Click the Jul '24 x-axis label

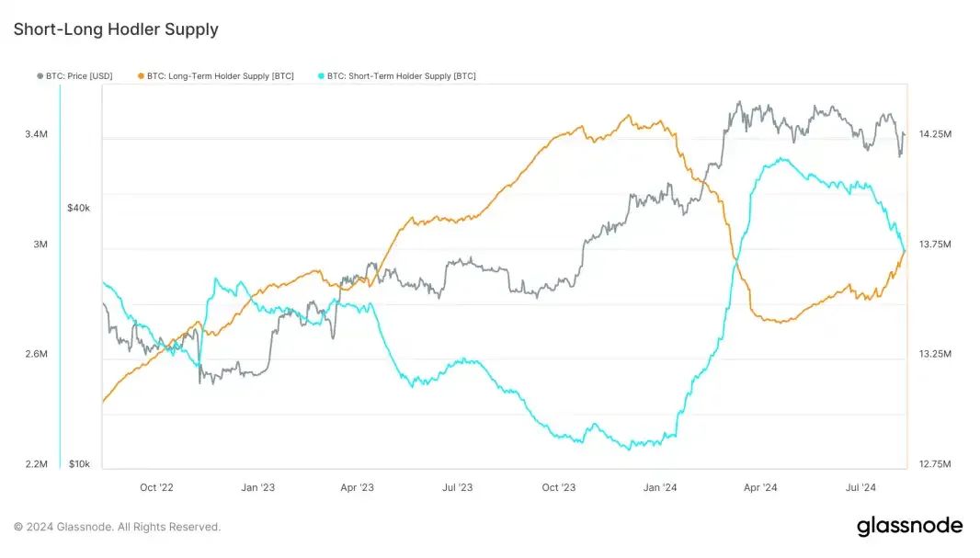pos(860,487)
